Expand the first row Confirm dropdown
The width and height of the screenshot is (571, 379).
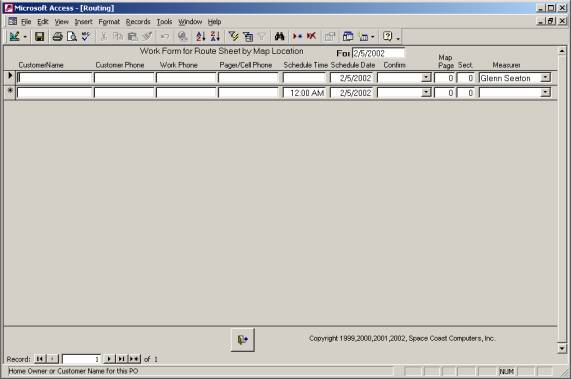coord(426,78)
